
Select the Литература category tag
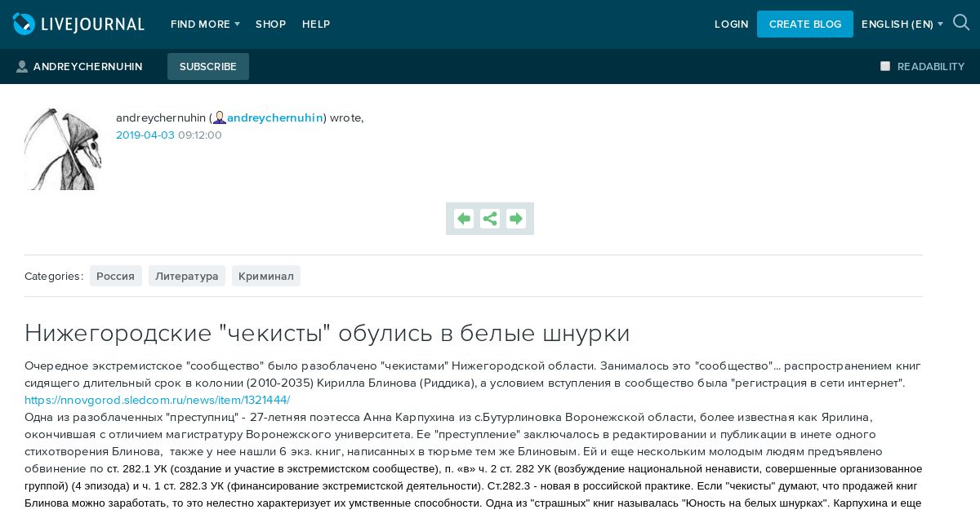[187, 276]
